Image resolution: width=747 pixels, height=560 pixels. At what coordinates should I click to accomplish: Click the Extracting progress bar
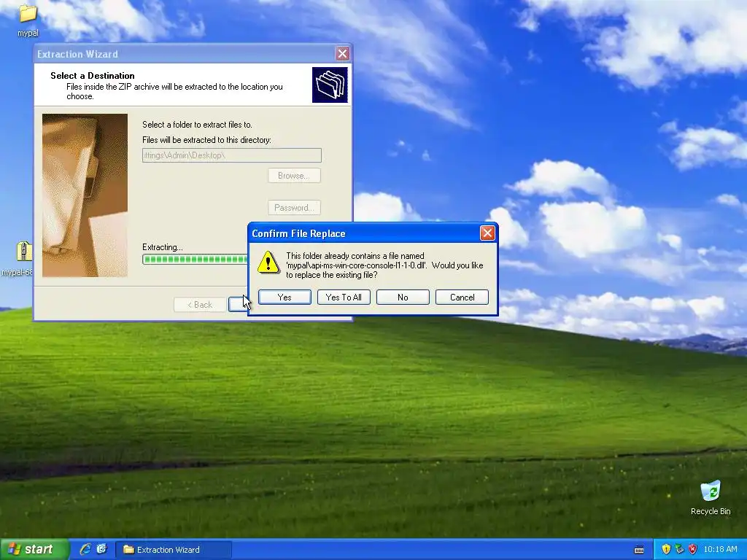pyautogui.click(x=195, y=259)
